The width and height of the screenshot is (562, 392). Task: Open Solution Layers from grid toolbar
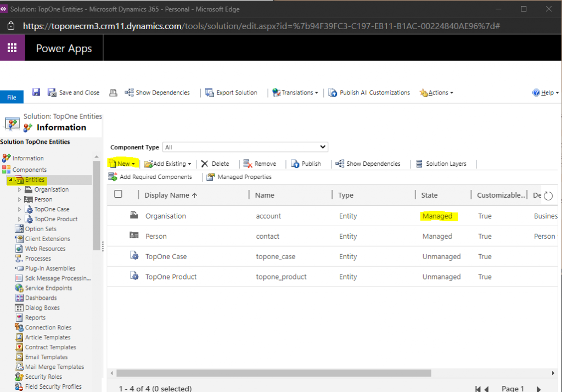pyautogui.click(x=441, y=164)
